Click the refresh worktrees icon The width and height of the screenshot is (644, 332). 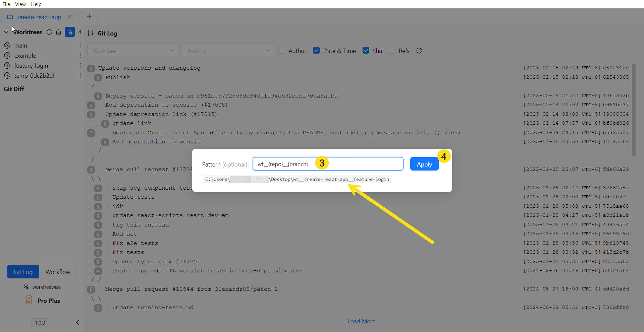(x=49, y=32)
